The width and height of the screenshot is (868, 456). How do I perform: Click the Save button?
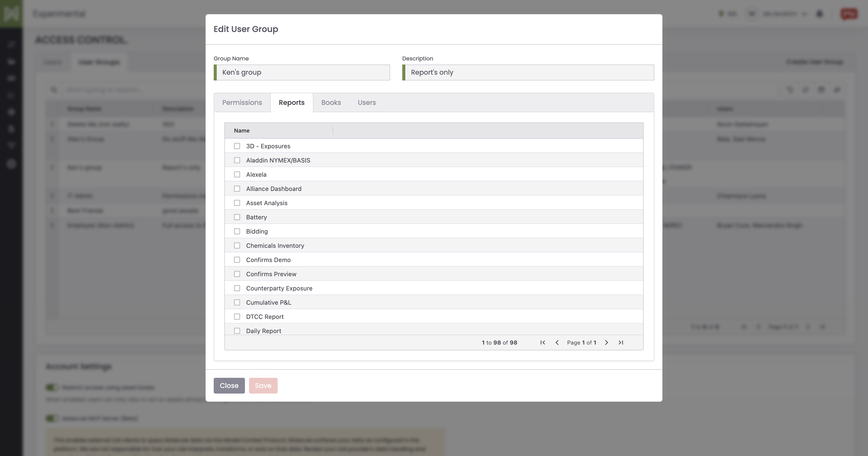pyautogui.click(x=263, y=386)
